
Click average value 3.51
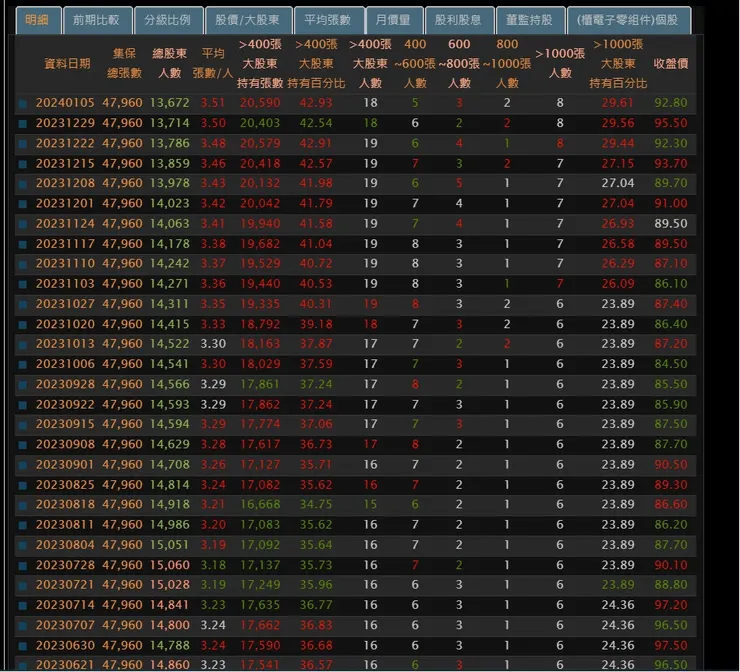[213, 103]
